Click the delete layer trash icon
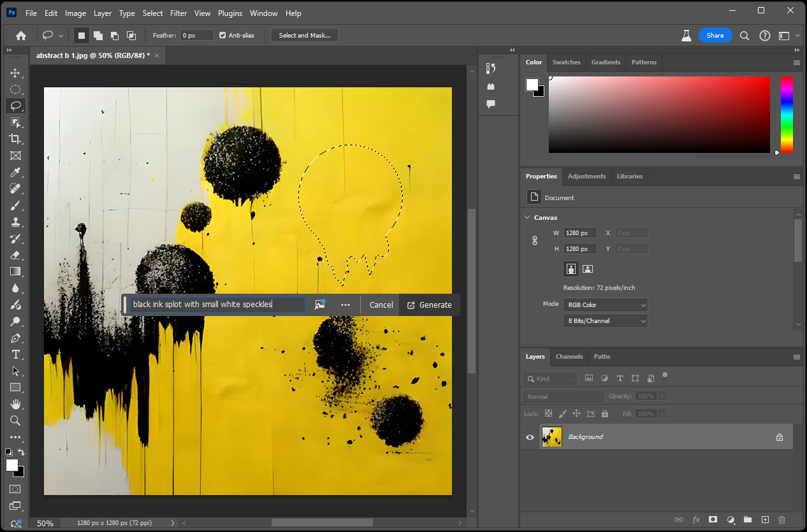Viewport: 807px width, 532px height. [782, 520]
